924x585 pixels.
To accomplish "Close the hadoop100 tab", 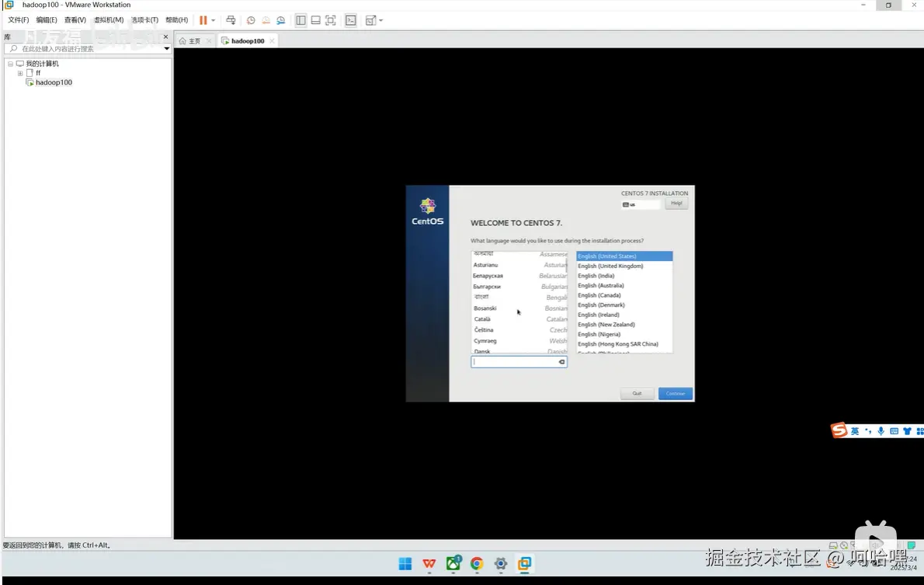I will (x=272, y=40).
